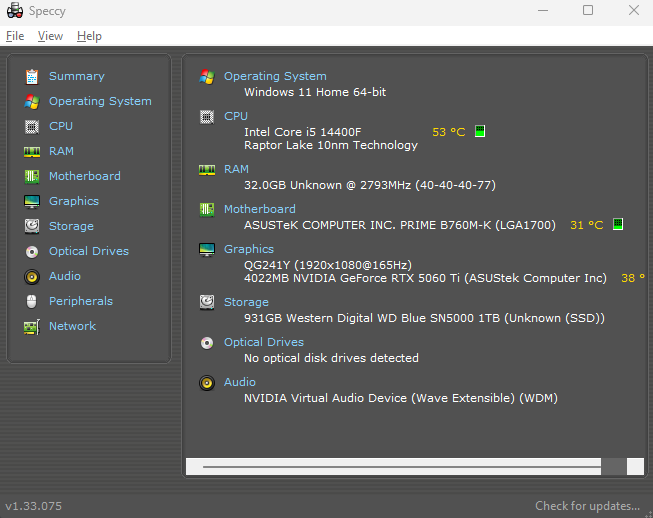Open the Optical Drives heading link in summary
This screenshot has width=653, height=518.
[x=264, y=342]
